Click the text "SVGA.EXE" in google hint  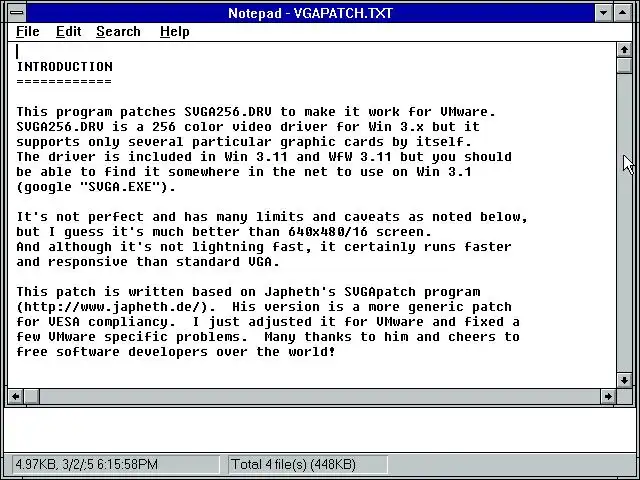click(124, 187)
